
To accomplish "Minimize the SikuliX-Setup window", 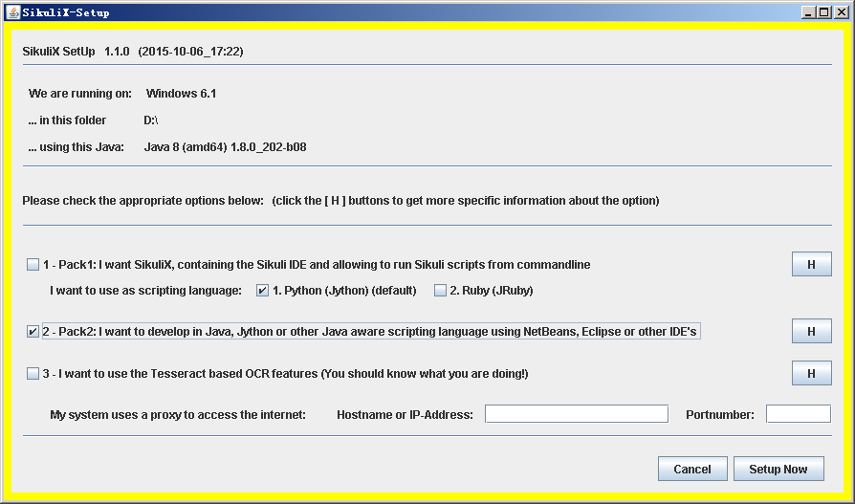I will tap(809, 12).
